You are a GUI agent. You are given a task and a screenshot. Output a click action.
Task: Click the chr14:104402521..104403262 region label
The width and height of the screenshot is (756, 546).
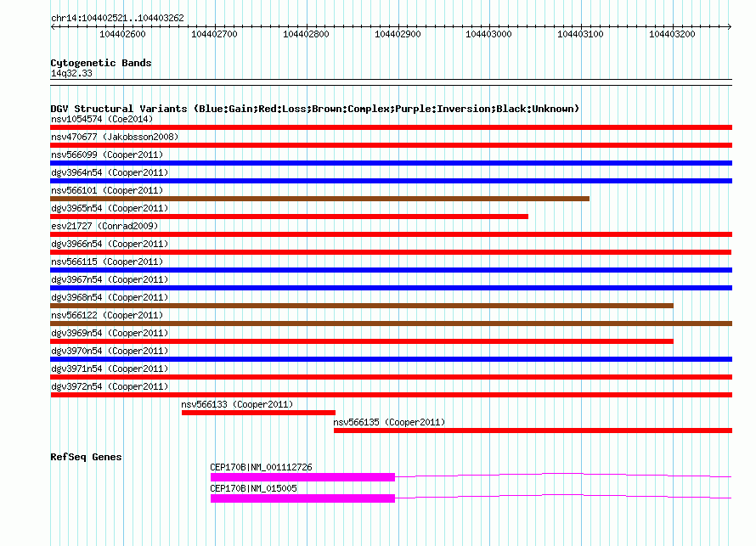117,18
